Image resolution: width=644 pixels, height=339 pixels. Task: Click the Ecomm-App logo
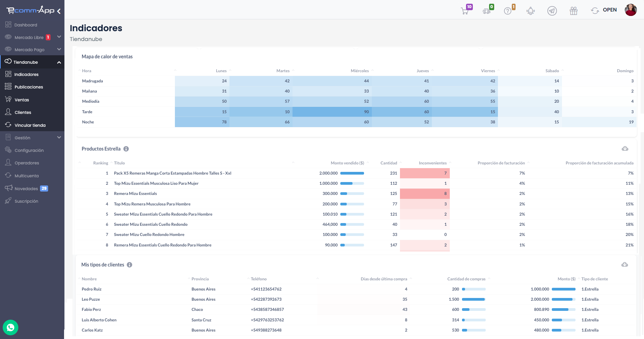[x=30, y=10]
